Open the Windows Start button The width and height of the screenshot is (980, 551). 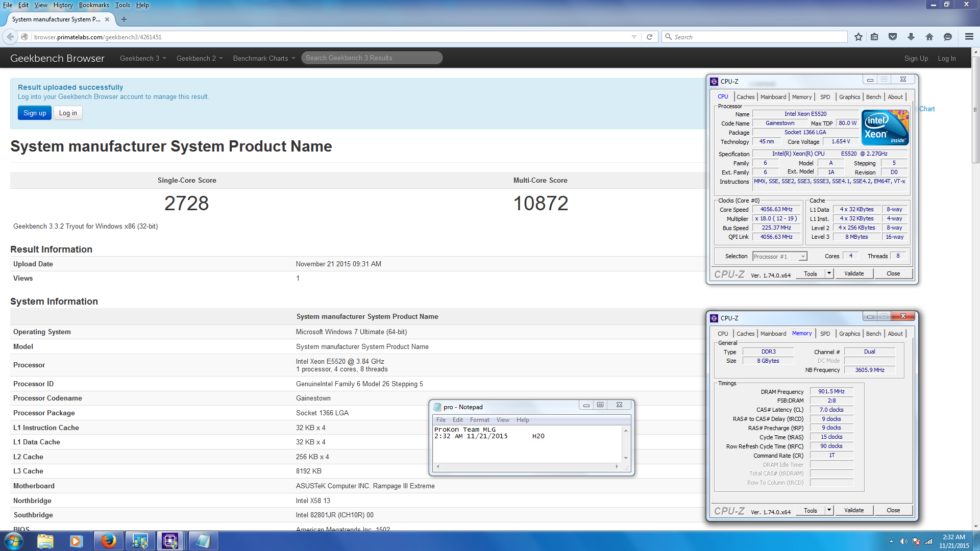pos(14,541)
